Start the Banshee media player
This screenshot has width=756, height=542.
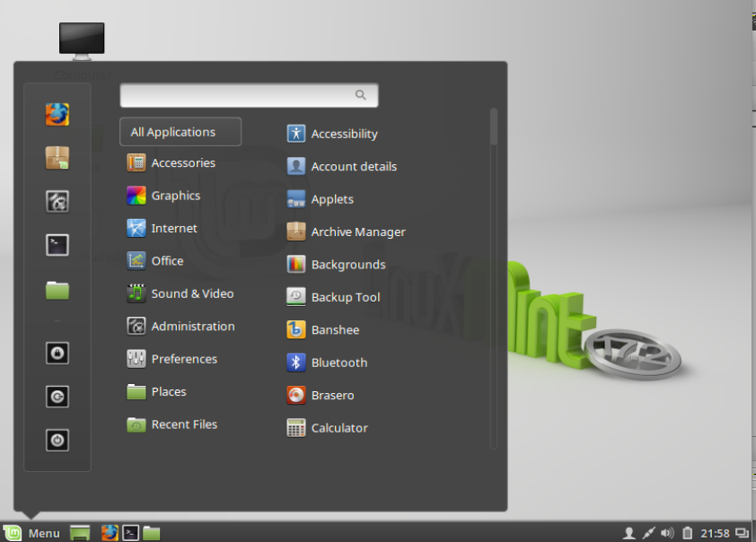click(323, 330)
